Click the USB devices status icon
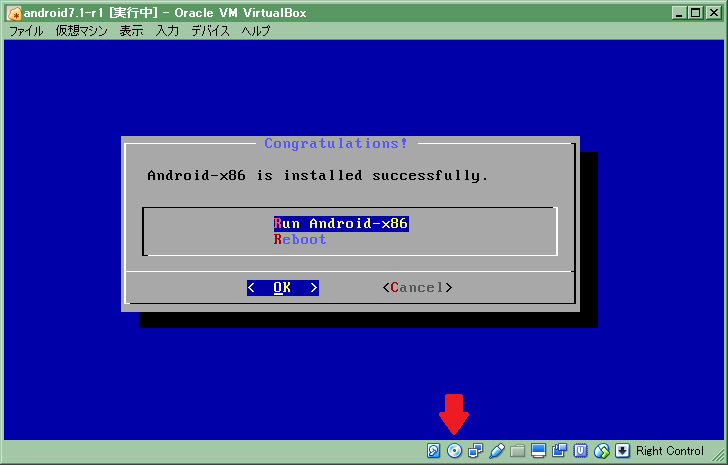 (496, 450)
